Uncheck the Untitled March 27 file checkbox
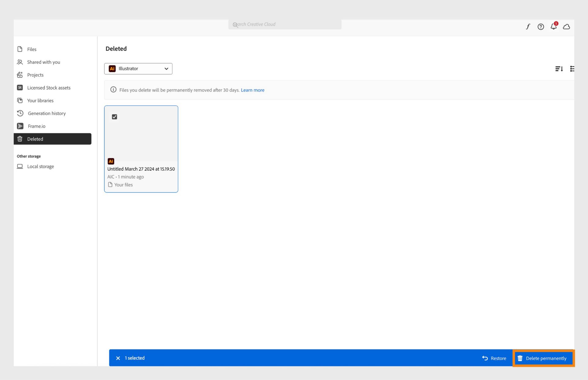Viewport: 588px width, 380px height. [115, 117]
